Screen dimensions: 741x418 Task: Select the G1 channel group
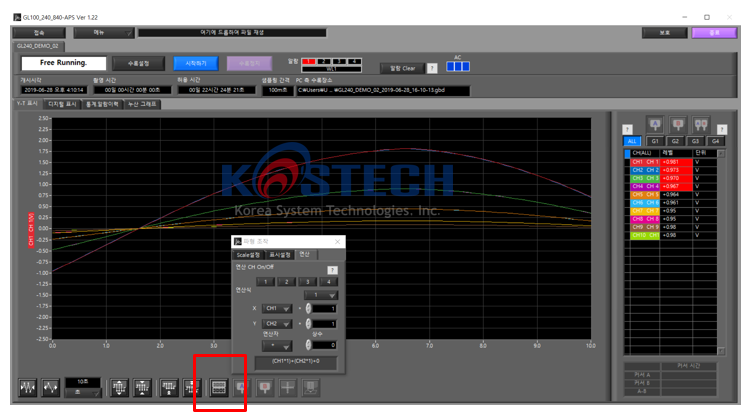tap(655, 141)
